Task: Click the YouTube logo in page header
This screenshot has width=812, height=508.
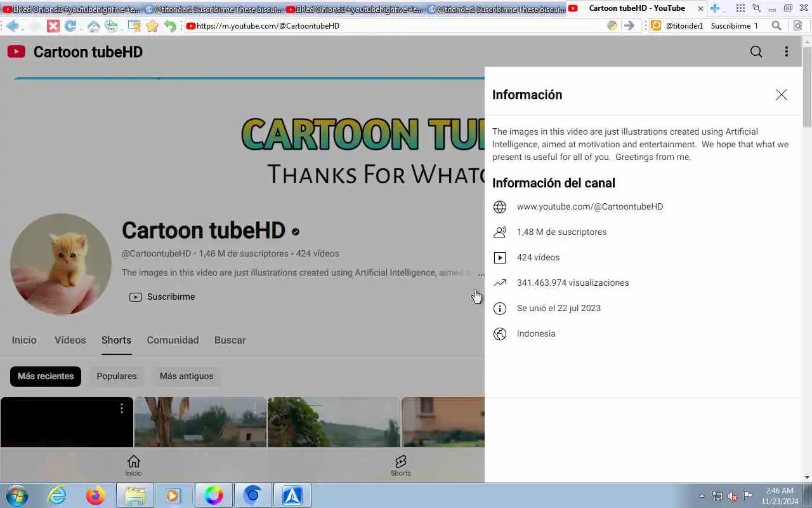Action: [16, 52]
